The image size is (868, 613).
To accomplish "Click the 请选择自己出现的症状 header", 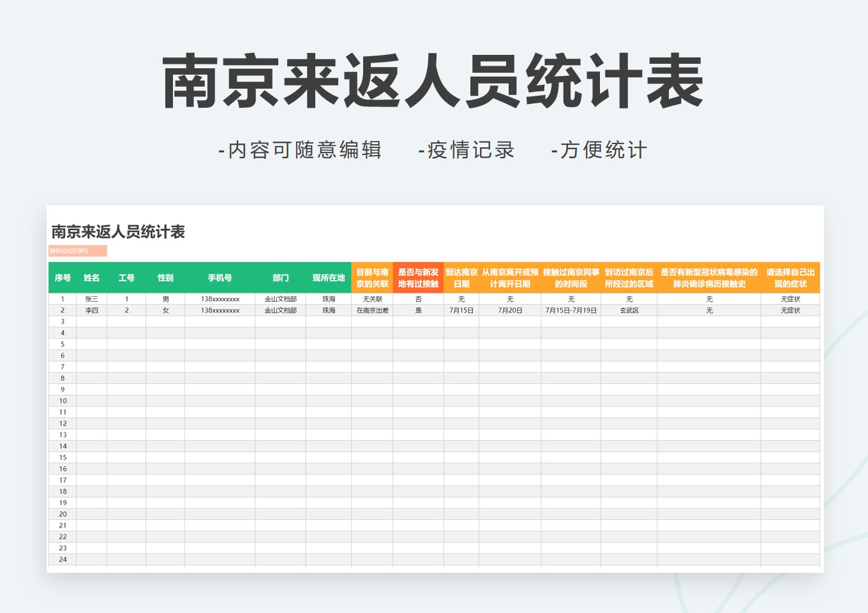I will click(789, 277).
